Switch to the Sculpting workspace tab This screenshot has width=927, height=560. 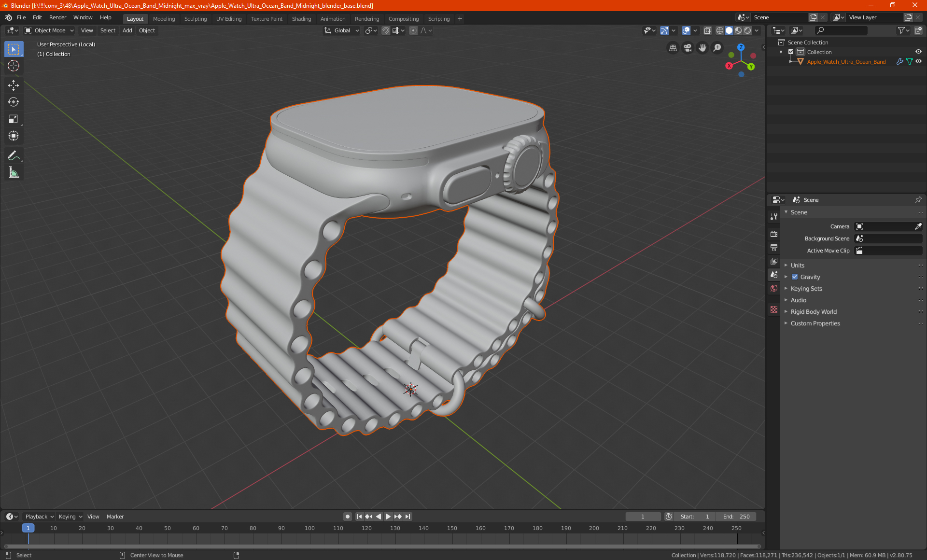(195, 19)
